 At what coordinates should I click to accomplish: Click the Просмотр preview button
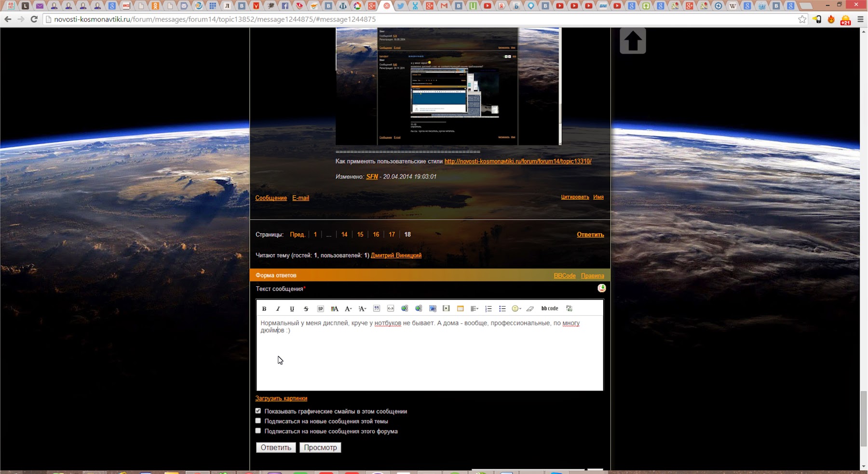[320, 447]
